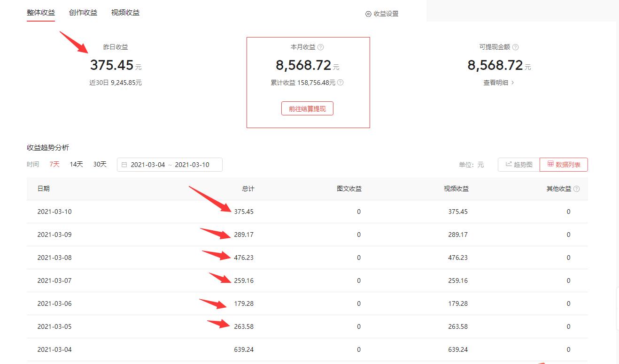Screen dimensions: 619x364
Task: Click help icon next to 本月收益
Action: 321,47
